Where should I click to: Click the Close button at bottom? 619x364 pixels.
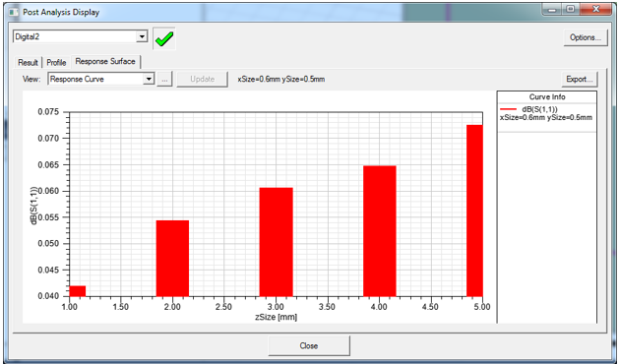point(309,346)
